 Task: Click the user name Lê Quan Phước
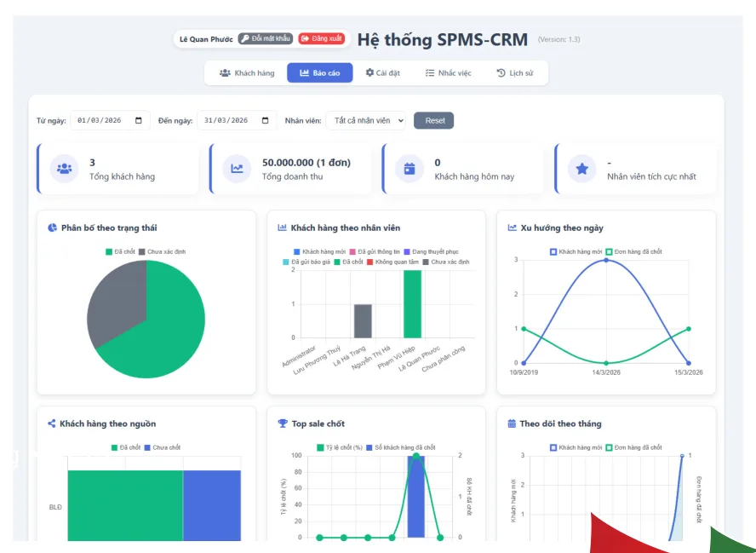[x=206, y=39]
